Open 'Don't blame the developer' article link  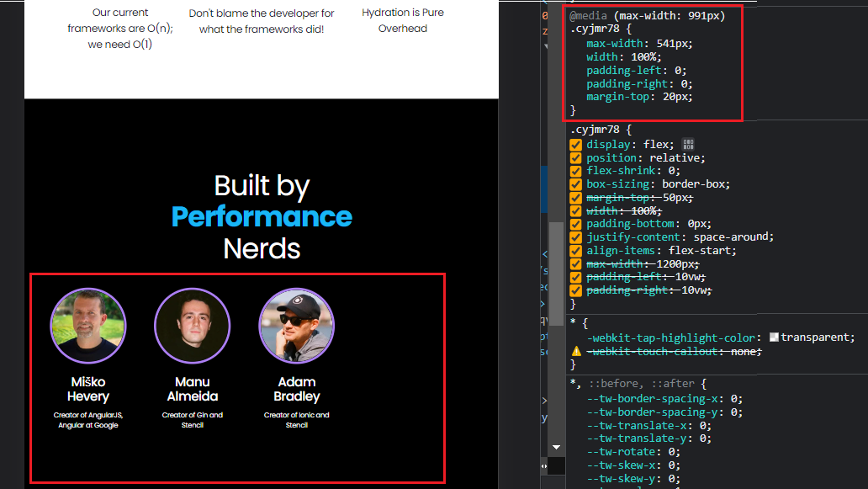click(x=262, y=21)
